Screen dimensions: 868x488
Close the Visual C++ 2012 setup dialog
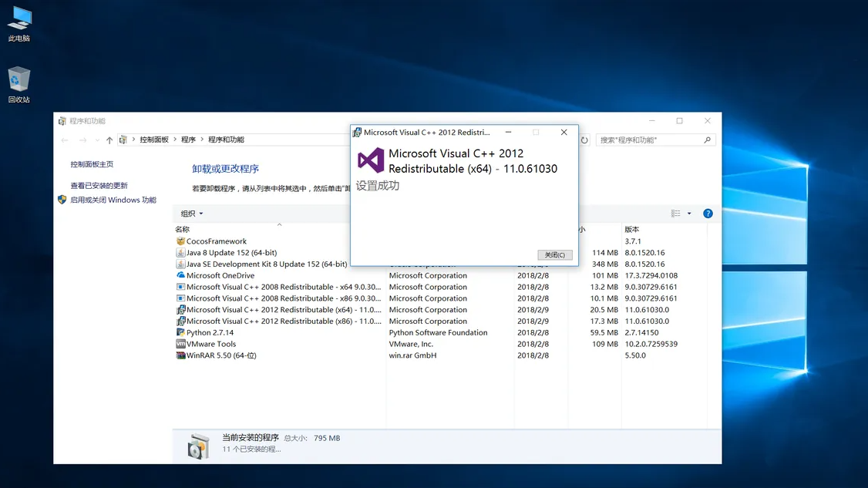coord(564,133)
